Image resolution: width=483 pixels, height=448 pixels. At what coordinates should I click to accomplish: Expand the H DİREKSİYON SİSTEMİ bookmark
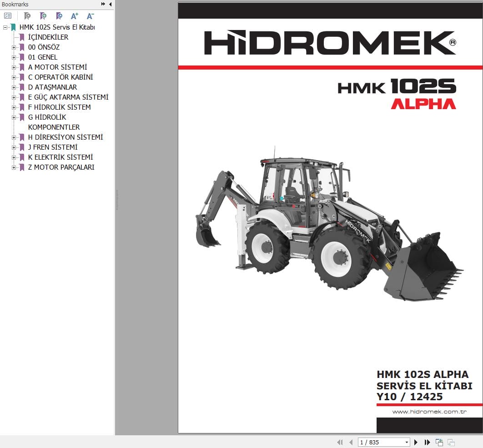point(14,137)
